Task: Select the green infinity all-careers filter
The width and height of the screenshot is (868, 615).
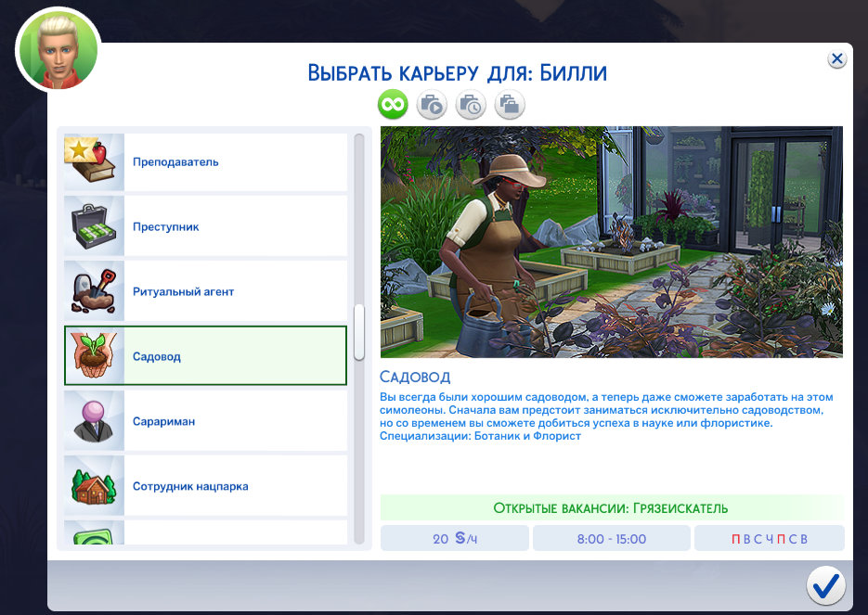Action: 393,105
